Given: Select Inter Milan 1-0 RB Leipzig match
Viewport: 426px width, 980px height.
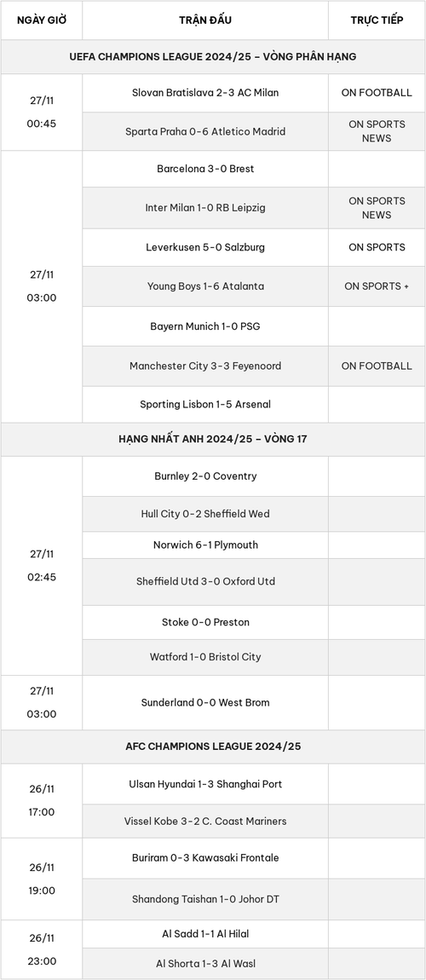Looking at the screenshot, I should [204, 207].
